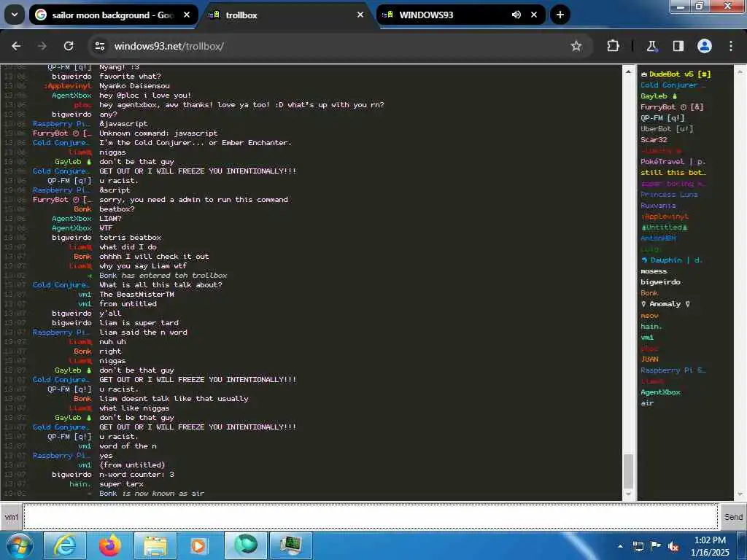Click the chat scrollbar thumb
The width and height of the screenshot is (747, 560).
[628, 470]
